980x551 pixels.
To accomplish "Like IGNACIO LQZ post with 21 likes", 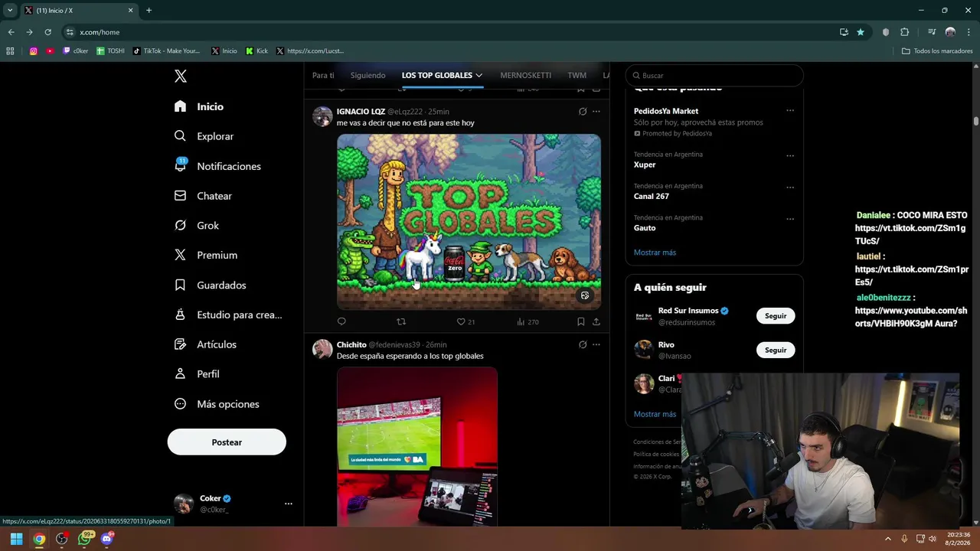I will [465, 321].
